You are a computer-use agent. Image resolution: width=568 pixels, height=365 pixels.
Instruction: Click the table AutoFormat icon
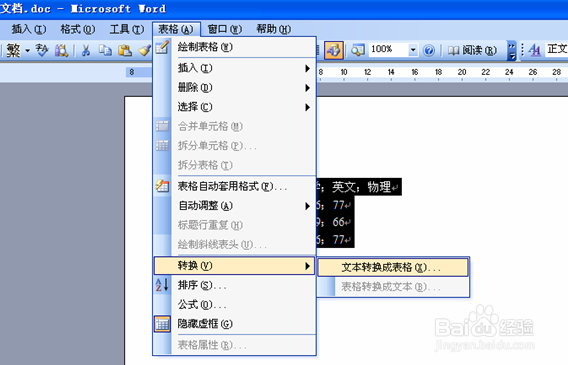click(162, 186)
